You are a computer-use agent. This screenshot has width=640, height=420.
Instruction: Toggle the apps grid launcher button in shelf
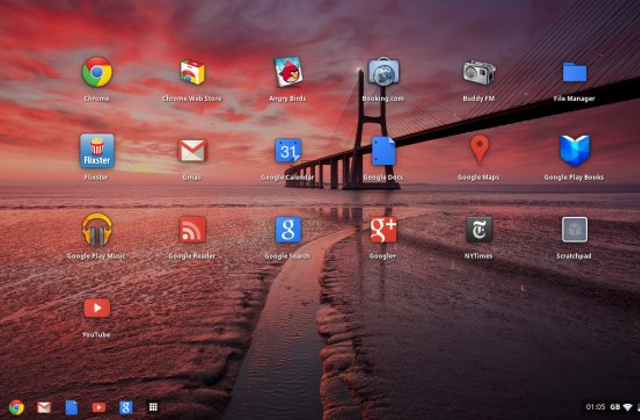click(x=153, y=407)
